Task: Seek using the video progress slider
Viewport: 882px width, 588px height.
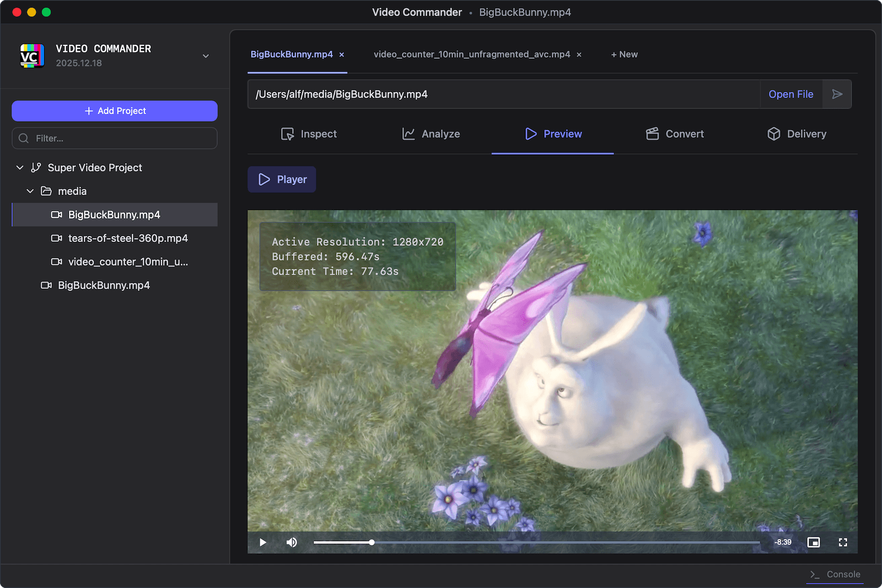Action: click(x=535, y=542)
